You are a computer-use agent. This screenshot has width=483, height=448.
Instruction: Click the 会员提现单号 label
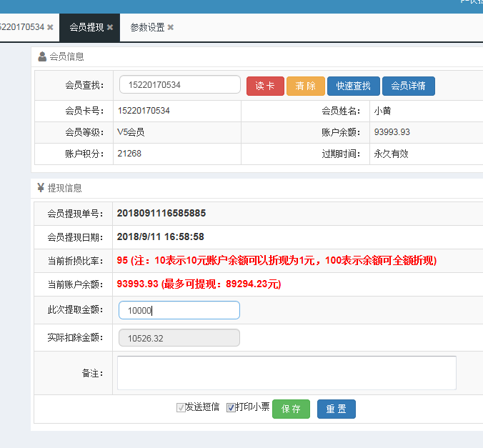pyautogui.click(x=75, y=214)
